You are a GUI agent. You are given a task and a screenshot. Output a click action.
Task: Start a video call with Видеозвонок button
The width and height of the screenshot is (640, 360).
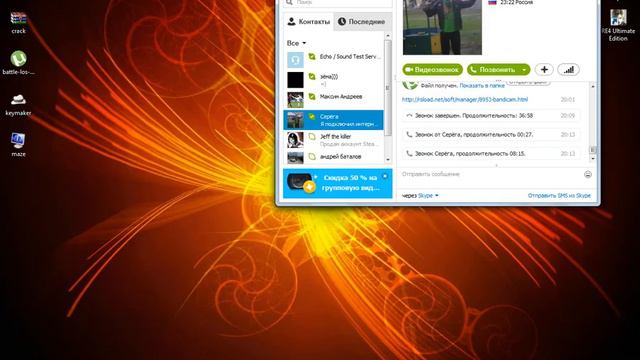(x=433, y=70)
